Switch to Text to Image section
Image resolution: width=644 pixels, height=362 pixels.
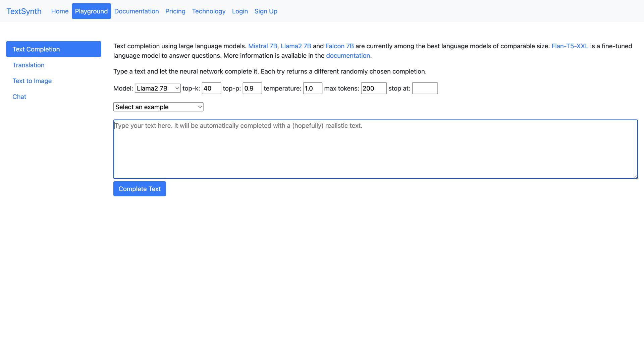pos(32,81)
